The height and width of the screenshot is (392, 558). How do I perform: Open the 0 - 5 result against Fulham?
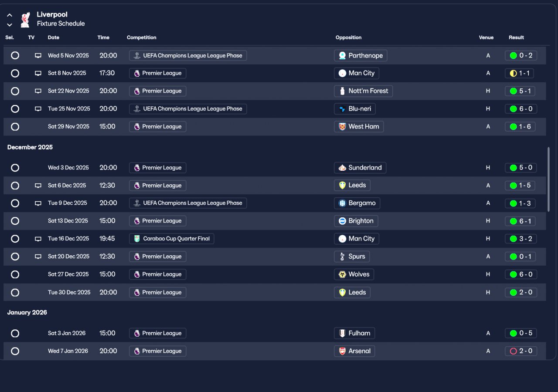pyautogui.click(x=521, y=333)
